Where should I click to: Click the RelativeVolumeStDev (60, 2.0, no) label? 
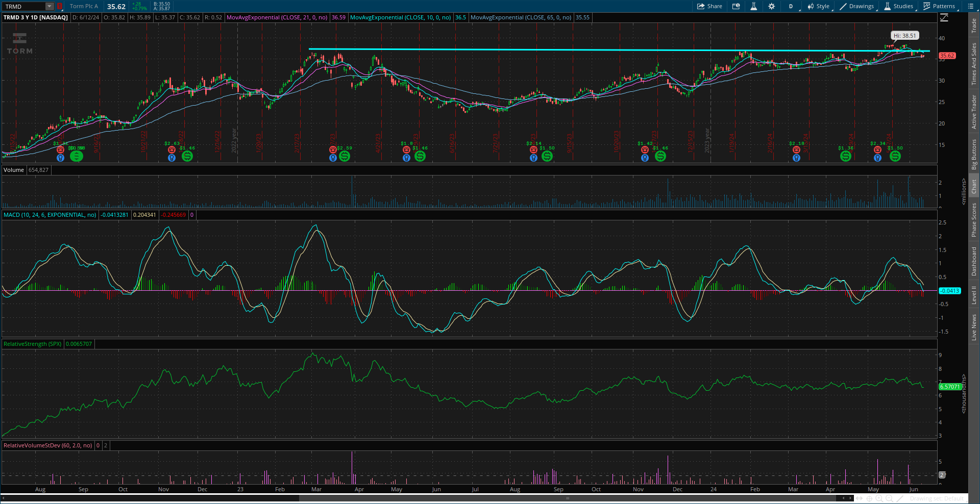tap(47, 445)
